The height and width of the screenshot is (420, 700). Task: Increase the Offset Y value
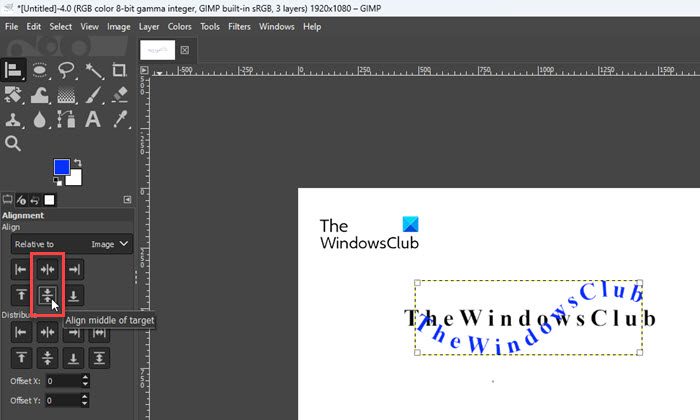tap(85, 397)
